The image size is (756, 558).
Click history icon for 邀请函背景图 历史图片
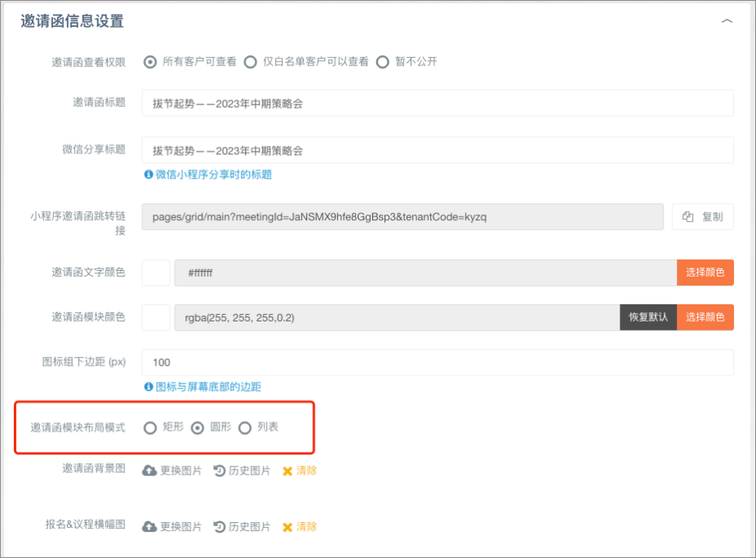(x=219, y=471)
